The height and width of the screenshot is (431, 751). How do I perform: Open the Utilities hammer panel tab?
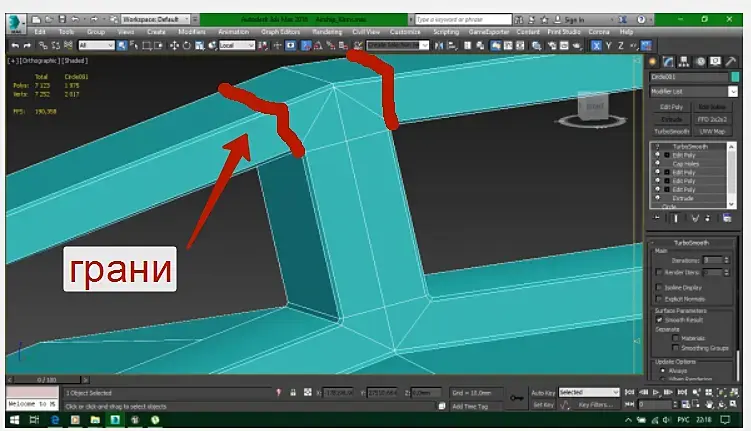(731, 62)
